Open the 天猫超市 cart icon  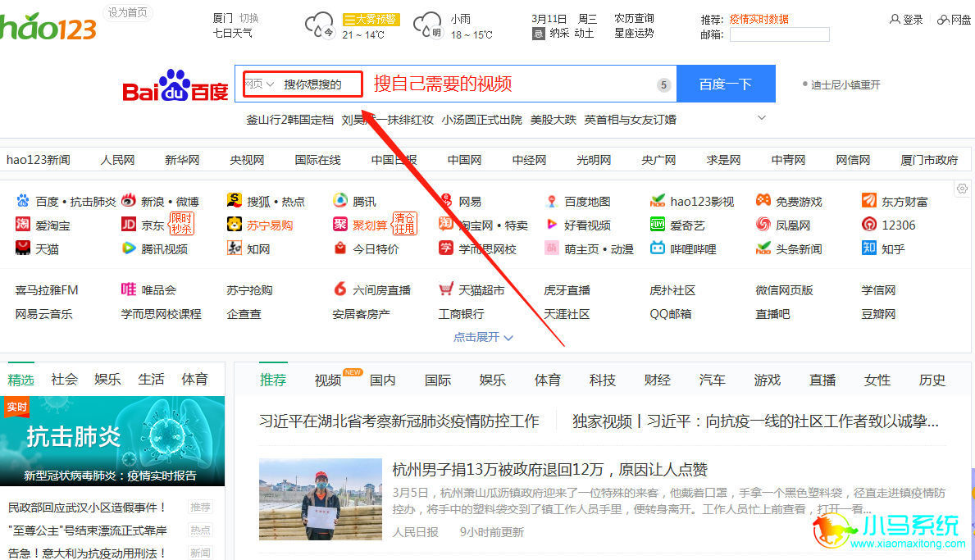(x=446, y=289)
